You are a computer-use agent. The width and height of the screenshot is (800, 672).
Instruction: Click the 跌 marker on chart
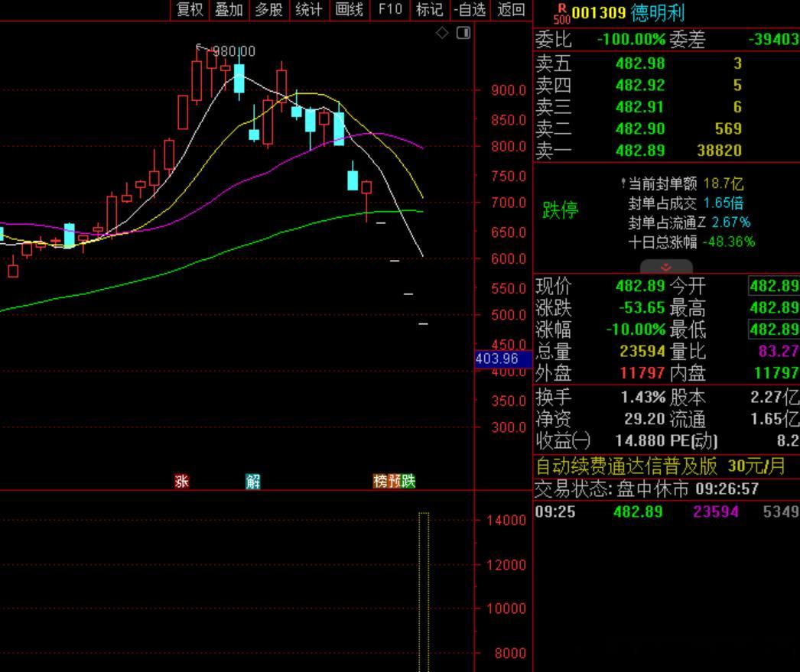pos(408,482)
